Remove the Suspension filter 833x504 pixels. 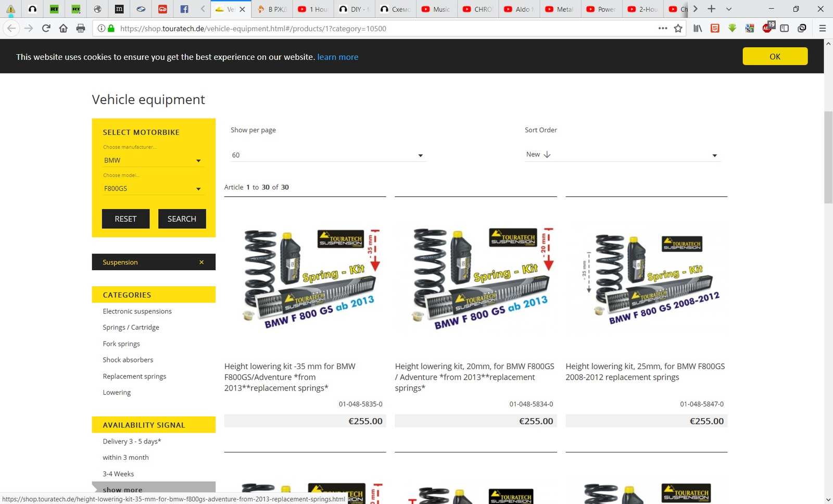click(x=201, y=262)
